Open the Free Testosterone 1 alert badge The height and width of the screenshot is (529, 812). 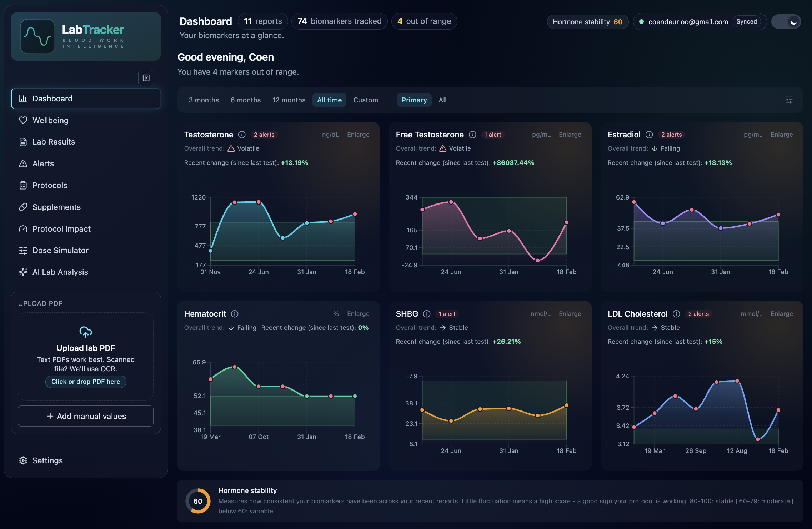pyautogui.click(x=492, y=135)
